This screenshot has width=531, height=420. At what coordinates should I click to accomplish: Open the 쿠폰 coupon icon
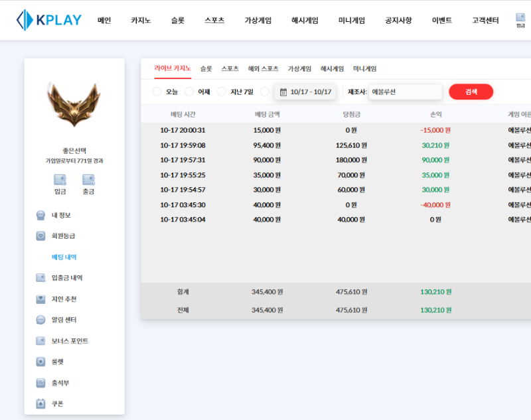40,403
